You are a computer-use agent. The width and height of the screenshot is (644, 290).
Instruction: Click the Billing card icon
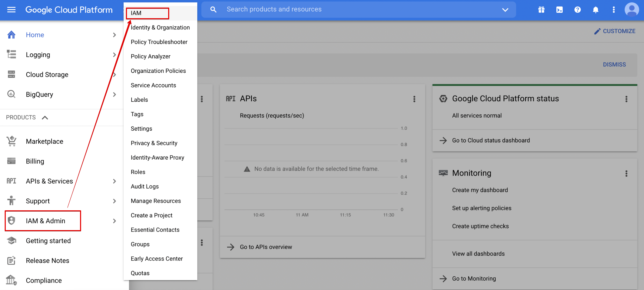[11, 161]
